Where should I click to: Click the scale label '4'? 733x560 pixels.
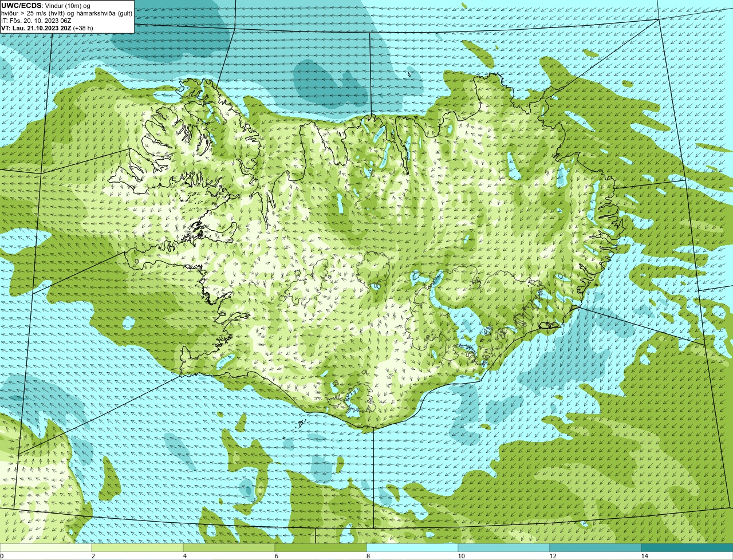coord(184,556)
